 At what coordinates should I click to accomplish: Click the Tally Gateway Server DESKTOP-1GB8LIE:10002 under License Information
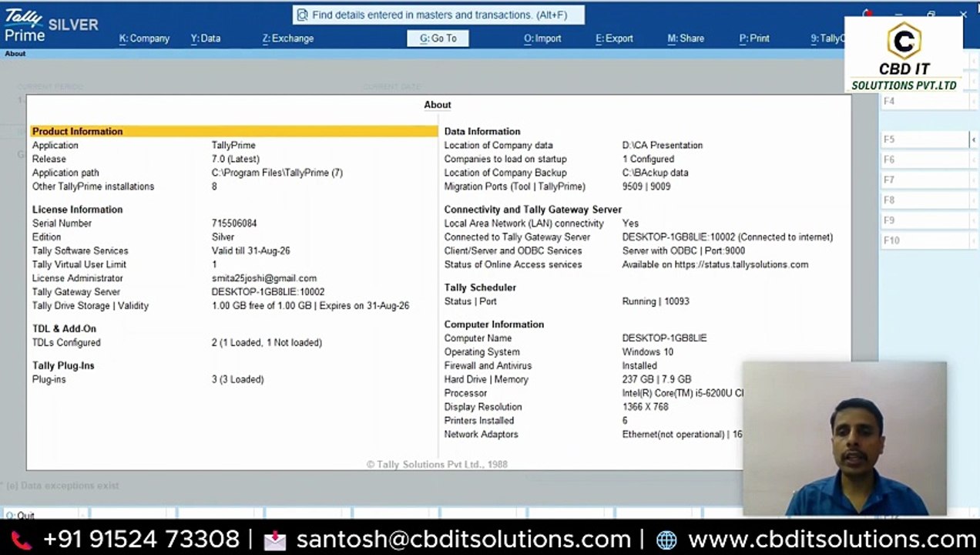coord(268,292)
